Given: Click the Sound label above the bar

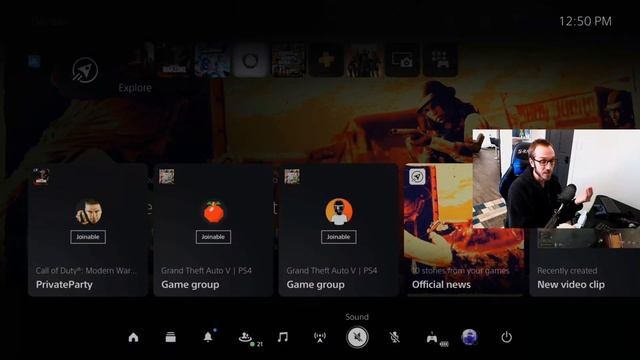Looking at the screenshot, I should click(357, 317).
